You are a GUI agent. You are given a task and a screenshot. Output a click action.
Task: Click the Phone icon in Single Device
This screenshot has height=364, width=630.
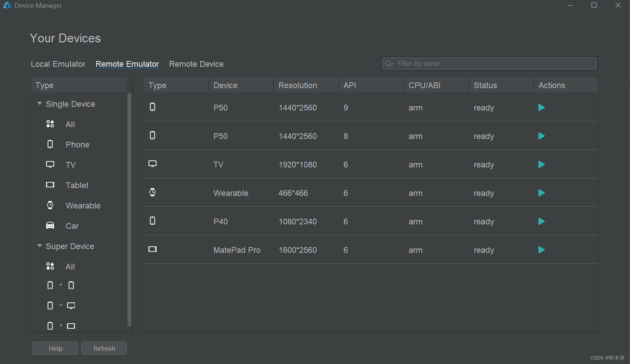(50, 144)
